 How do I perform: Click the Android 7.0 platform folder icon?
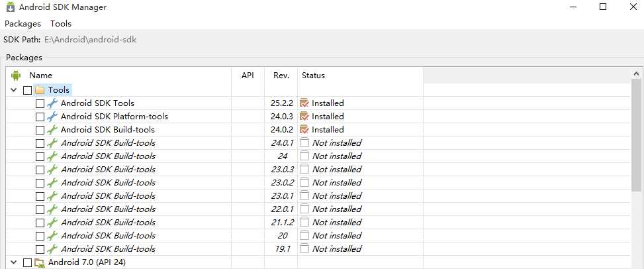click(40, 262)
